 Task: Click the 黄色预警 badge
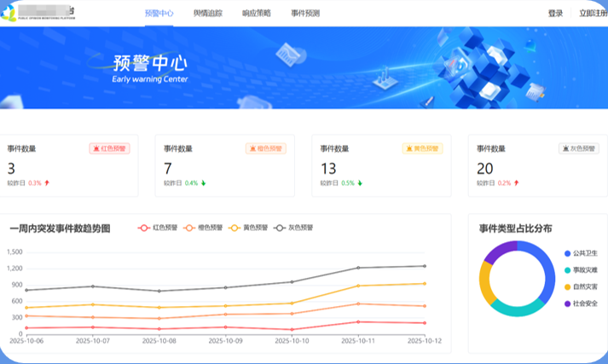(423, 148)
